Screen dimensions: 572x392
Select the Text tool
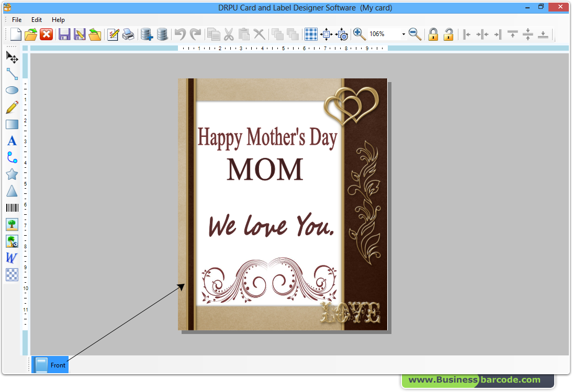point(12,141)
